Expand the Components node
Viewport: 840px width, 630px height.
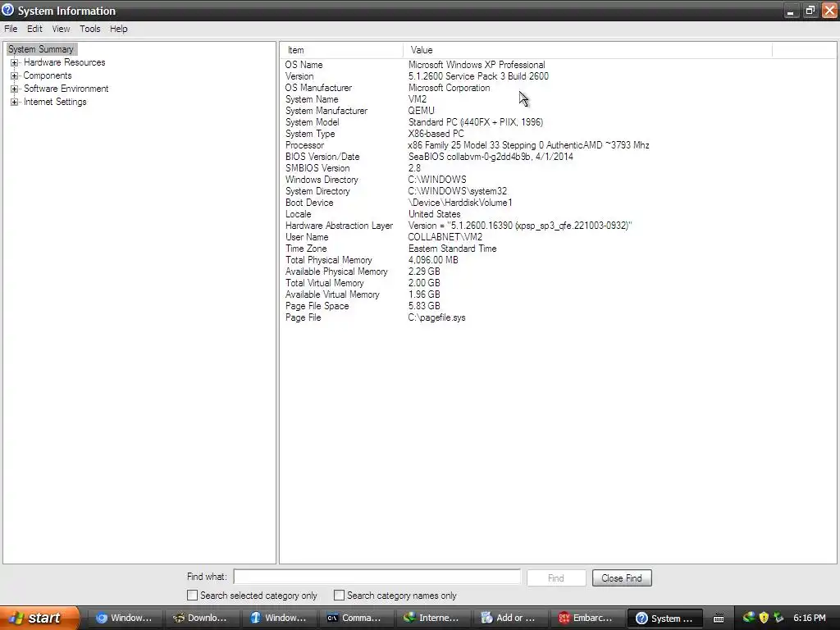(x=15, y=75)
